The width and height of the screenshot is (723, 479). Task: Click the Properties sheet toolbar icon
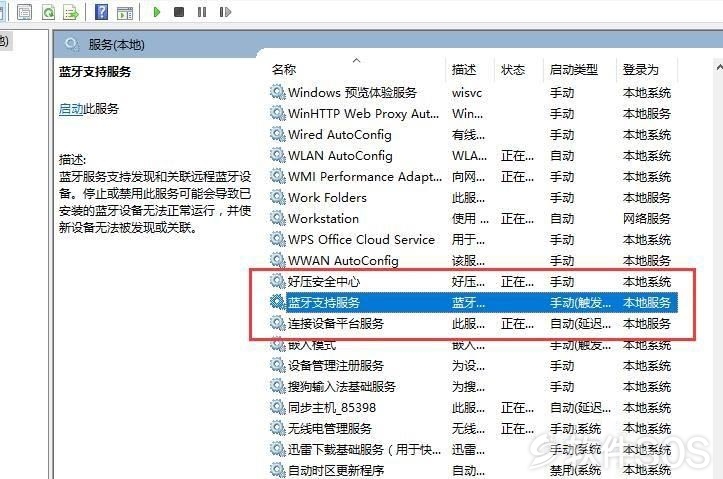pyautogui.click(x=24, y=12)
